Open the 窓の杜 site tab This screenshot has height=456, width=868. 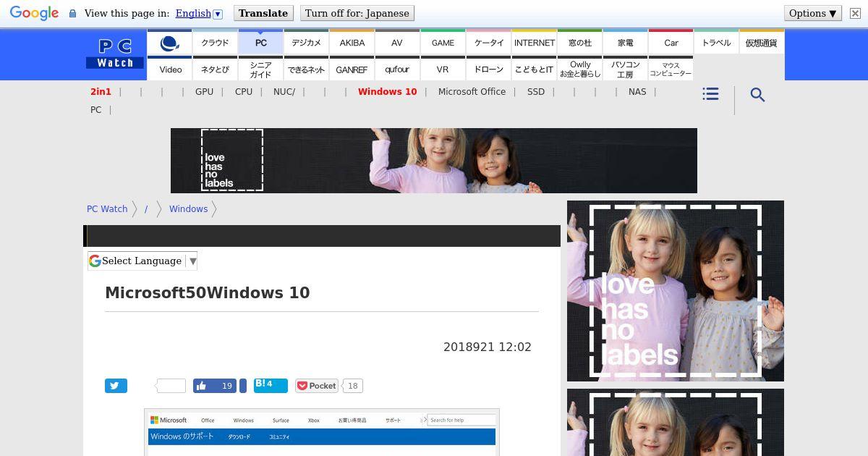[x=579, y=43]
